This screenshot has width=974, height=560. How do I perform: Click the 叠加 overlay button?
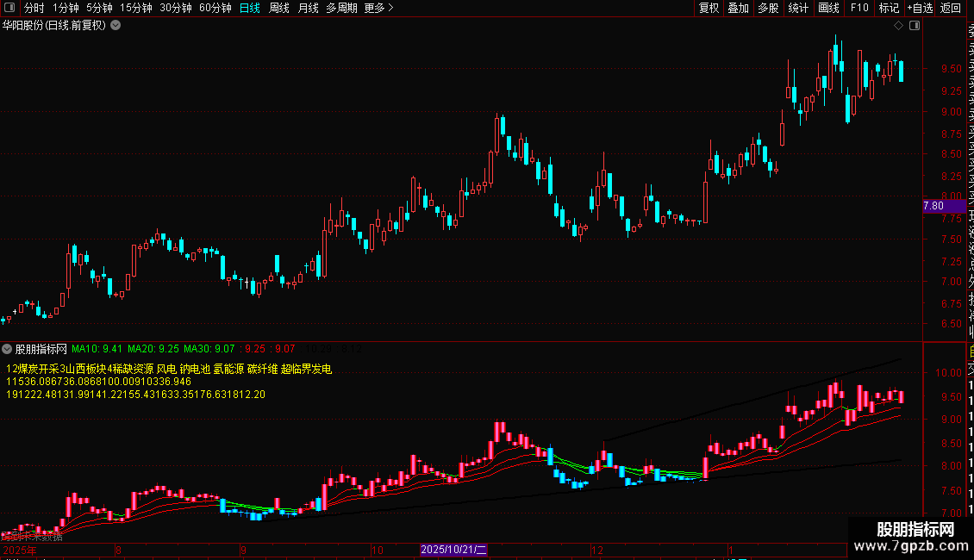coord(739,8)
